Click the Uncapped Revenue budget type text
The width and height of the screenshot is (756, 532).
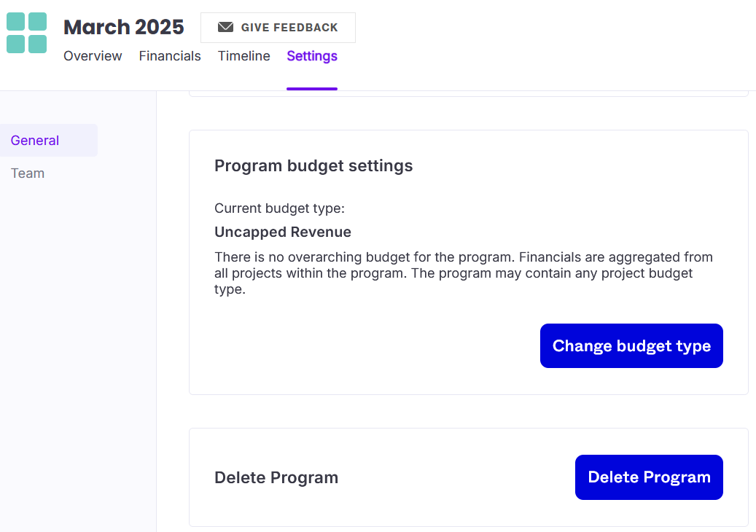(283, 232)
